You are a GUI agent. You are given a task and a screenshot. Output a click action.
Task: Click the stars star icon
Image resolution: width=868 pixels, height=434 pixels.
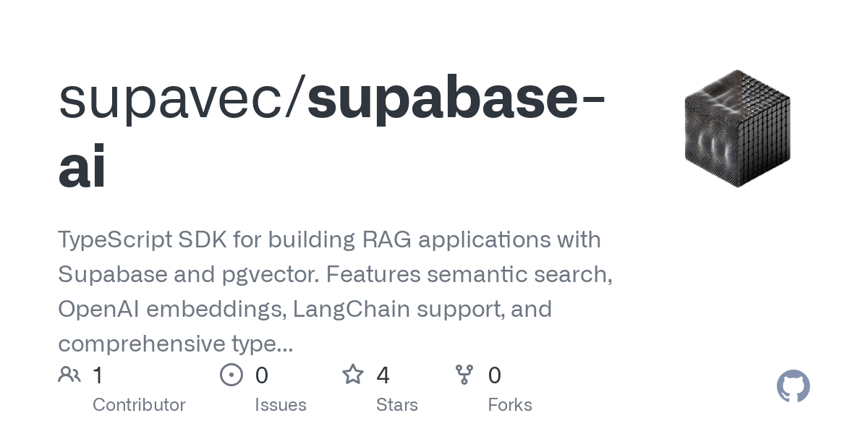click(x=352, y=375)
